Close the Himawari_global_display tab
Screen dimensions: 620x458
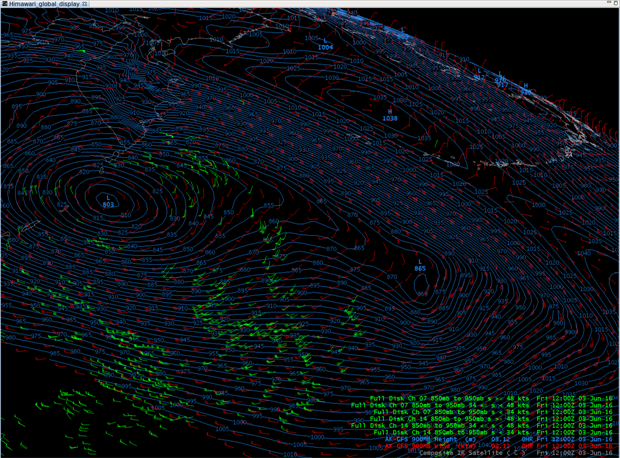click(x=85, y=4)
